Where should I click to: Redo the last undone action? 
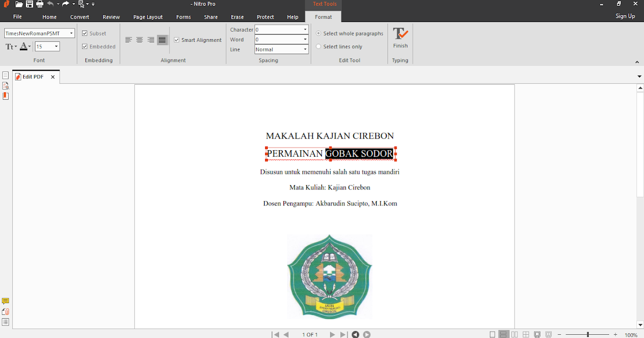pyautogui.click(x=65, y=4)
